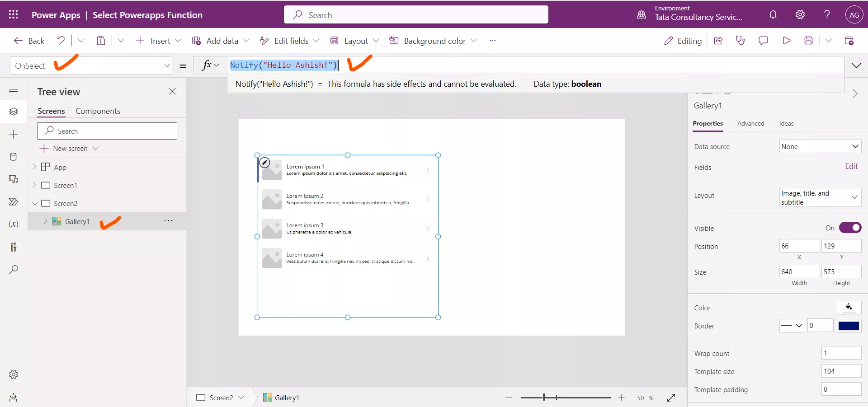The width and height of the screenshot is (868, 407).
Task: Open the Insert plus pane icon
Action: tap(14, 134)
